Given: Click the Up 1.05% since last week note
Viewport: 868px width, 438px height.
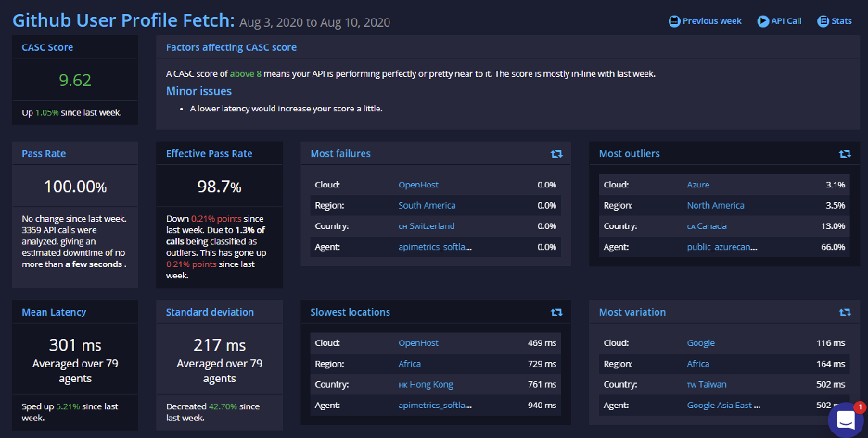Looking at the screenshot, I should click(72, 113).
